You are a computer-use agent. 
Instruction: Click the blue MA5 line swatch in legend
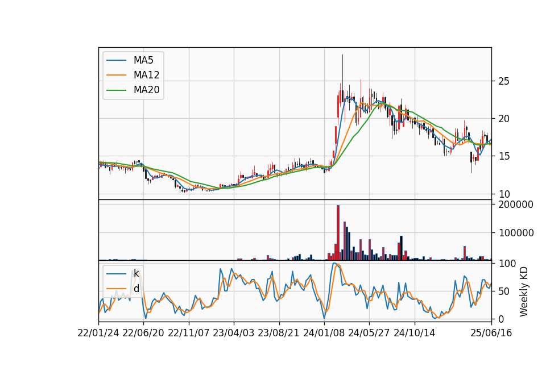coord(116,60)
